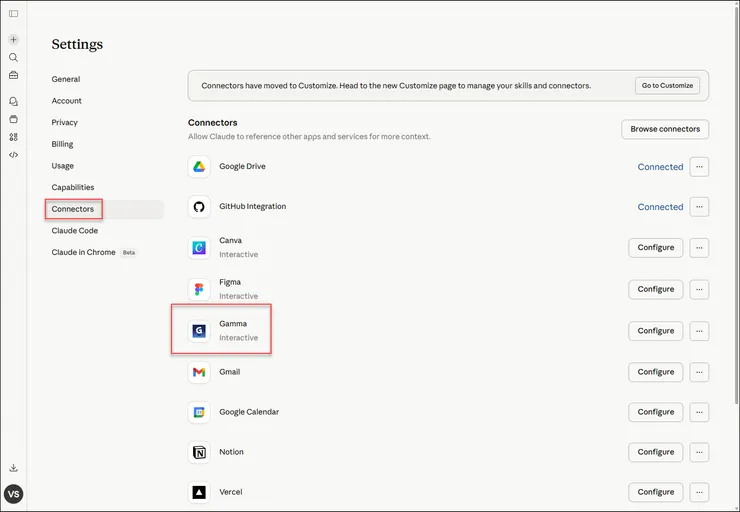Viewport: 740px width, 512px height.
Task: Click the Settings page heading
Action: pyautogui.click(x=77, y=44)
